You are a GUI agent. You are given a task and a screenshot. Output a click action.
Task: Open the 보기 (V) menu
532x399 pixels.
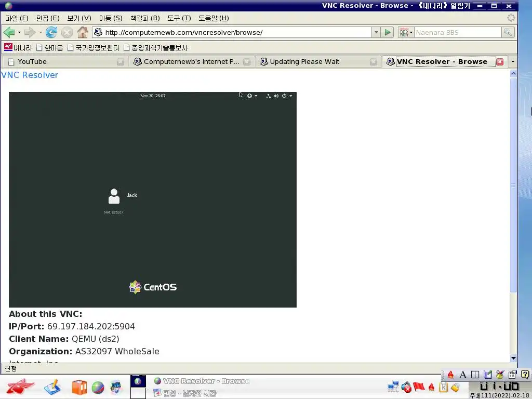pos(79,18)
